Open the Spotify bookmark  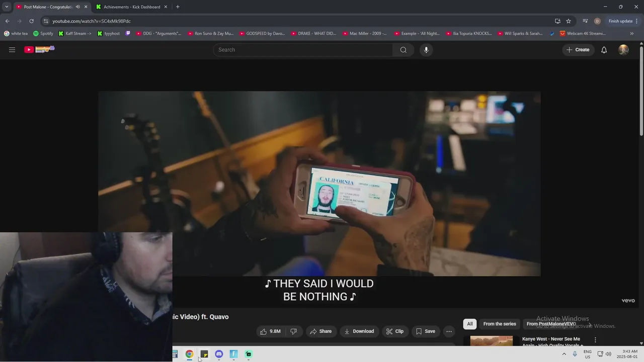[x=43, y=34]
